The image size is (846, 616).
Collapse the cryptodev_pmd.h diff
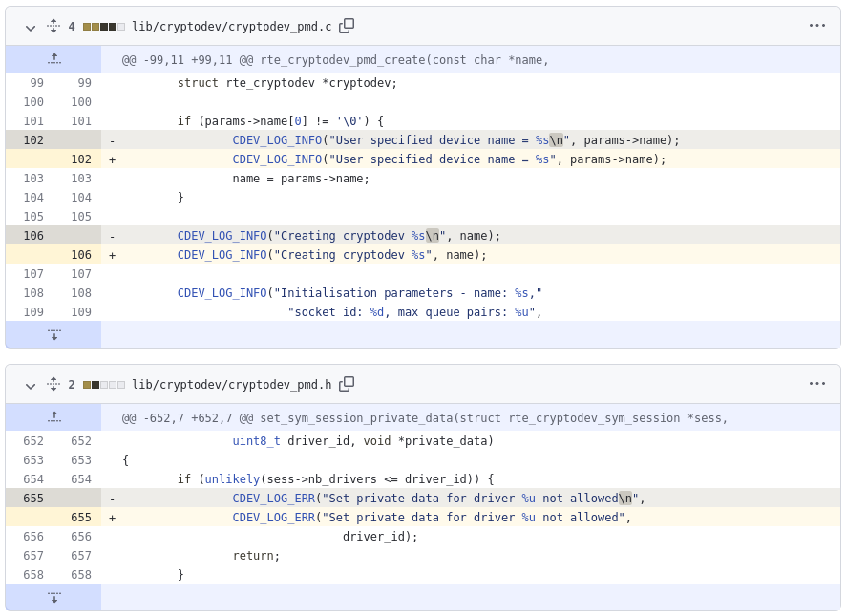pos(30,386)
